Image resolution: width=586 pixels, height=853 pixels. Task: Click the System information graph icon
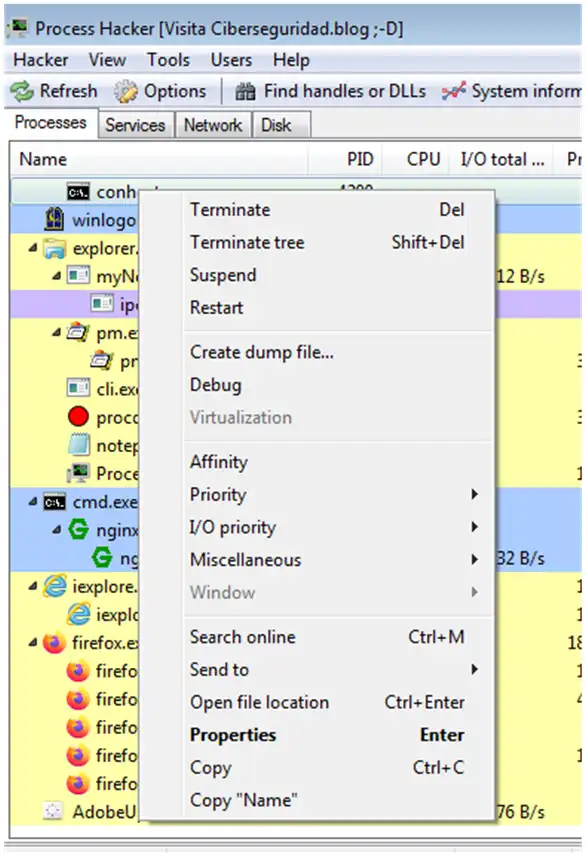(454, 91)
